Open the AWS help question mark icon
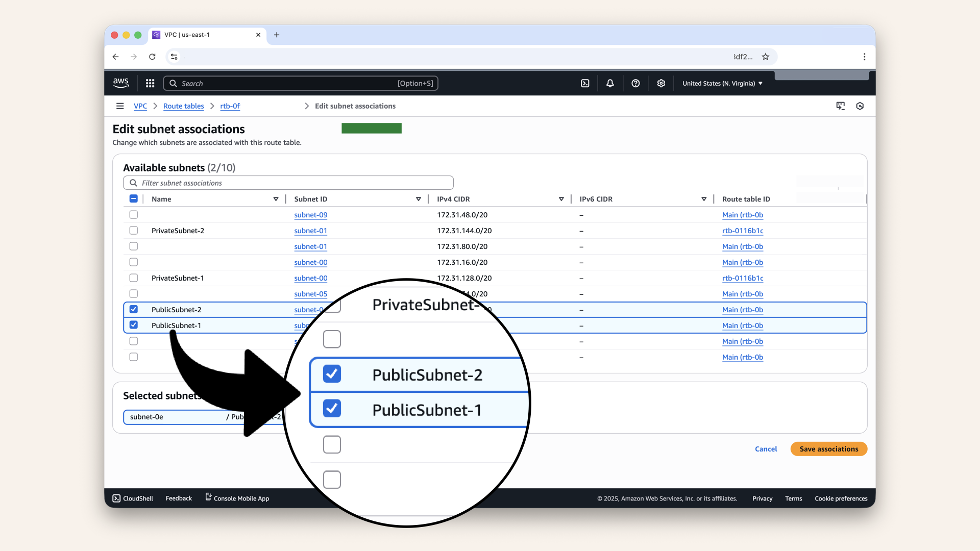Screen dimensions: 980x551 [x=635, y=83]
